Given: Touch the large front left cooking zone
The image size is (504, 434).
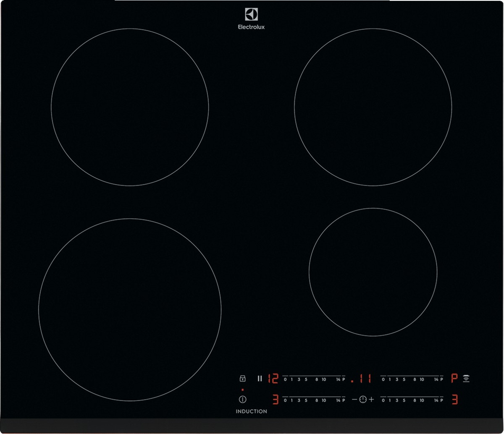Looking at the screenshot, I should tap(130, 310).
